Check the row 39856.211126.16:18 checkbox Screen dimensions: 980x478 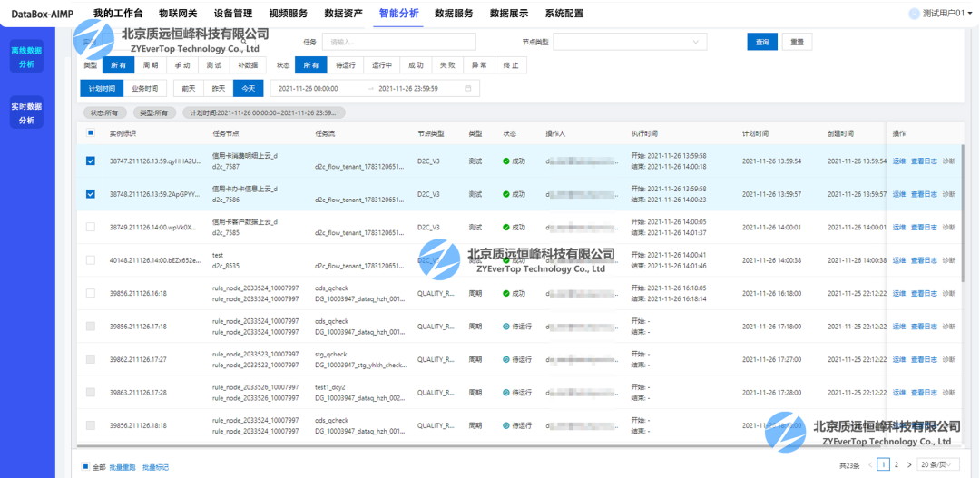click(91, 293)
